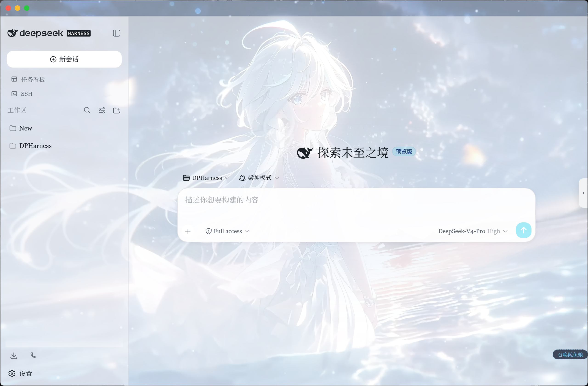Open the Full access permission dropdown

pyautogui.click(x=227, y=231)
